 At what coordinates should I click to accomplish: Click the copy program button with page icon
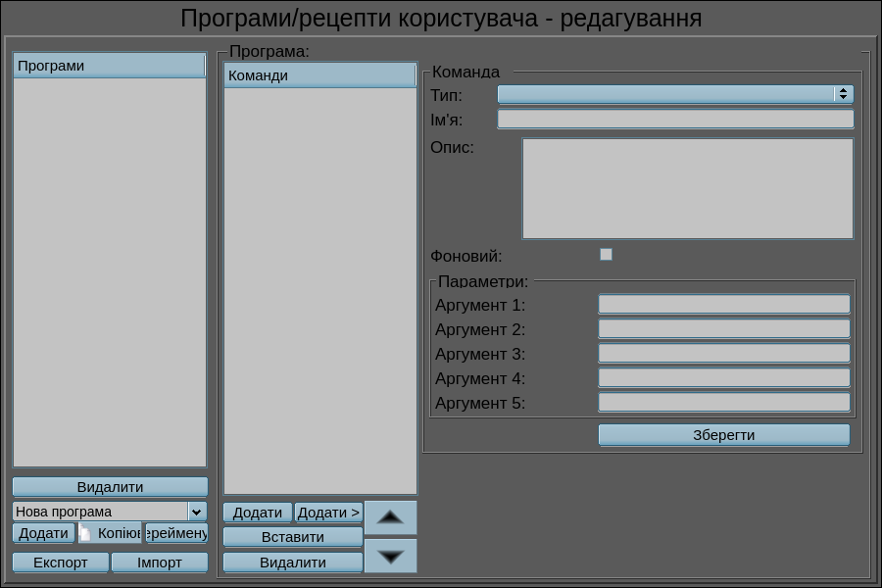(110, 533)
